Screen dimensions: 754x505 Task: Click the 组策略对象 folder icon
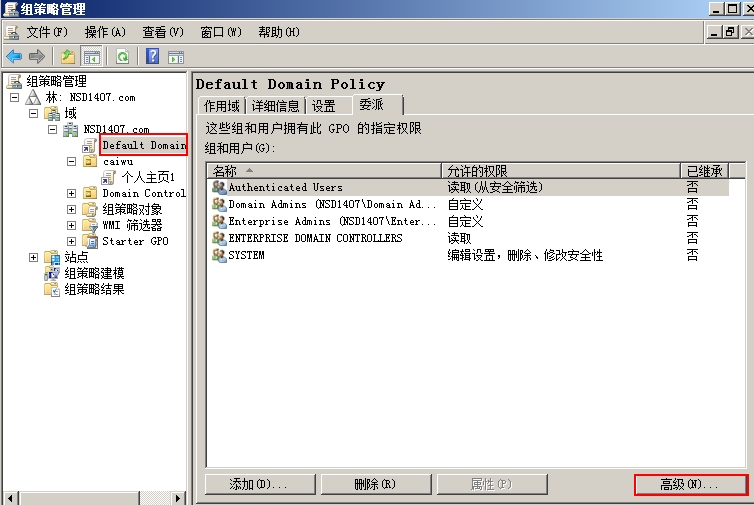pyautogui.click(x=90, y=209)
